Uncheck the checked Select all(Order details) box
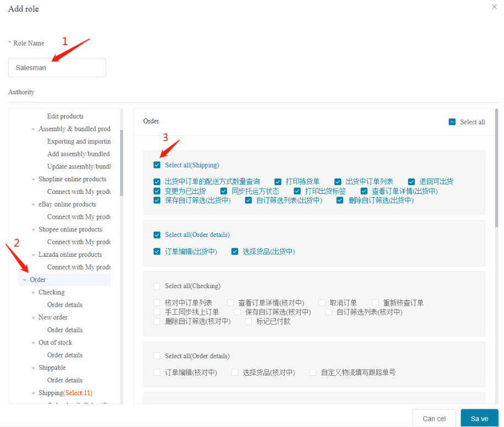Image resolution: width=504 pixels, height=427 pixels. (157, 235)
